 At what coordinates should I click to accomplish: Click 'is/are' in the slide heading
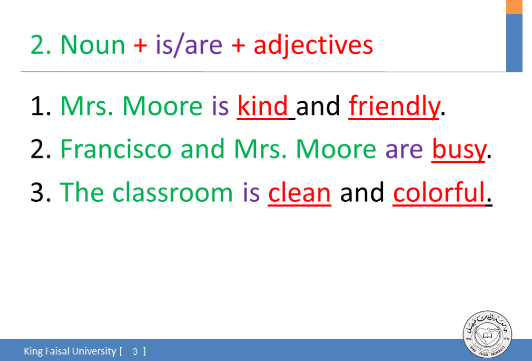189,45
